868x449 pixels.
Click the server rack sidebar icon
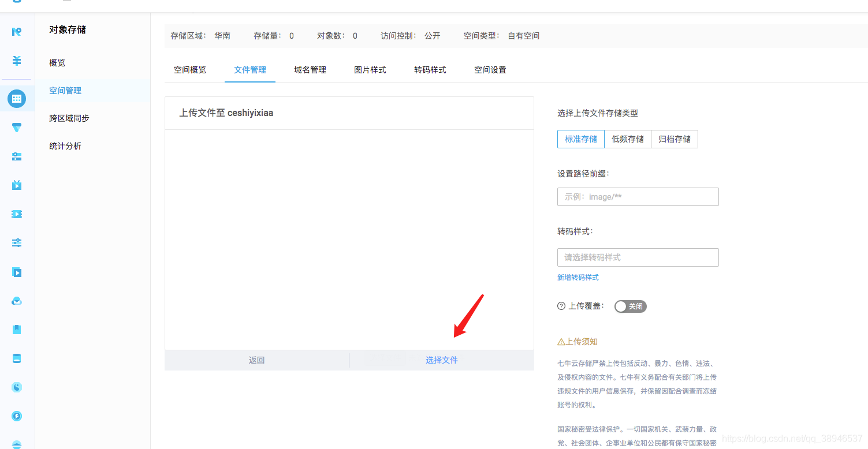[17, 156]
